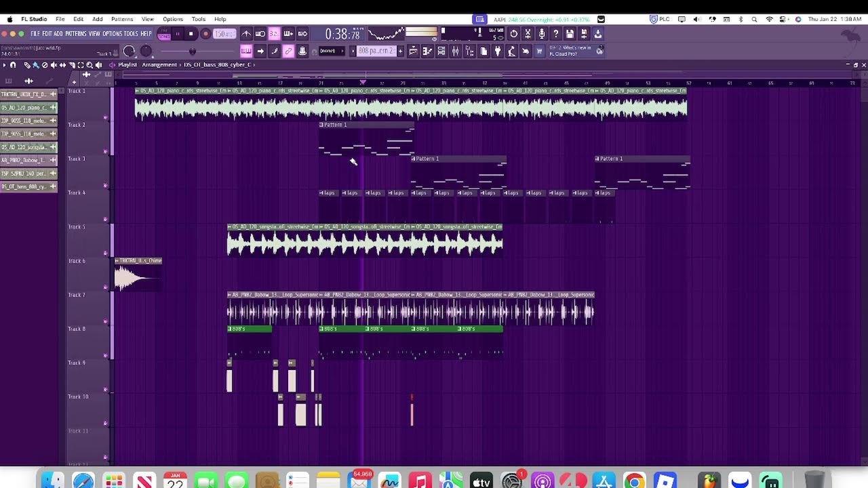Open the PATTERNS menu in FL Studio

coord(75,34)
